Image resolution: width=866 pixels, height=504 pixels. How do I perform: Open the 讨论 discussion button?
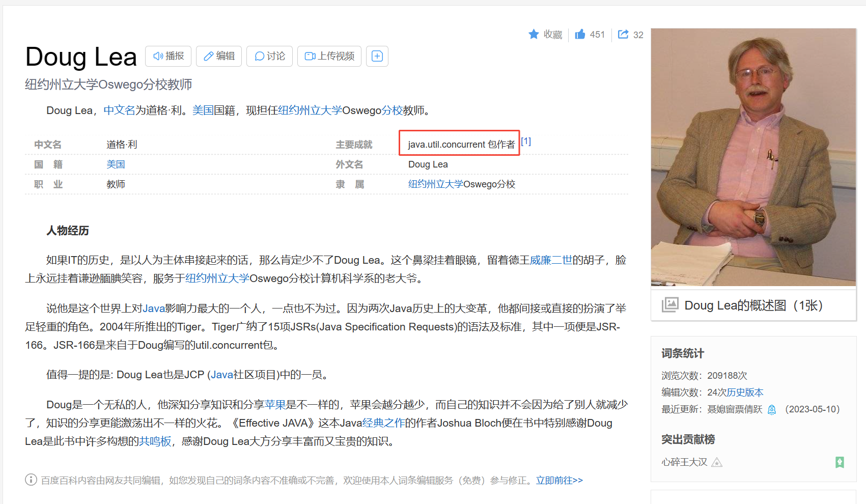[270, 56]
